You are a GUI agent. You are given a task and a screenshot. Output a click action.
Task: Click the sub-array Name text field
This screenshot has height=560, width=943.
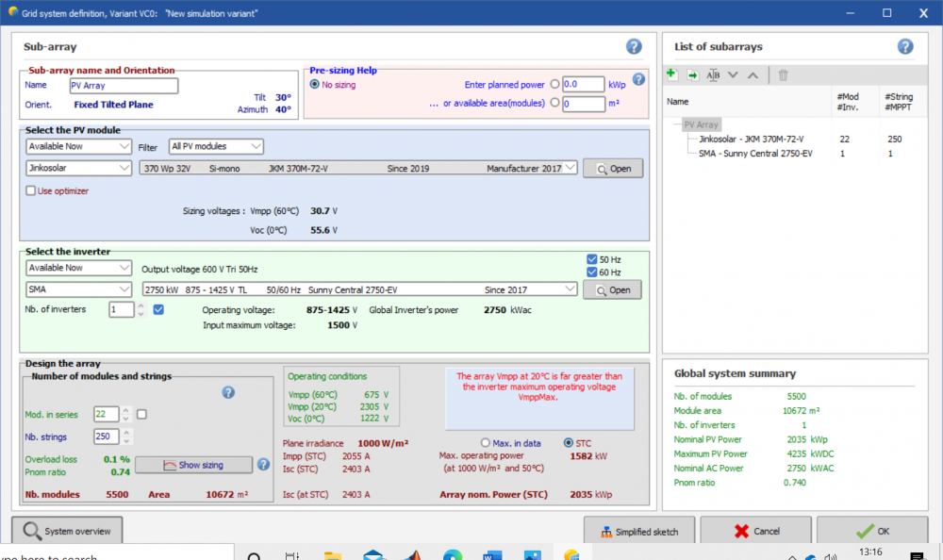click(124, 86)
